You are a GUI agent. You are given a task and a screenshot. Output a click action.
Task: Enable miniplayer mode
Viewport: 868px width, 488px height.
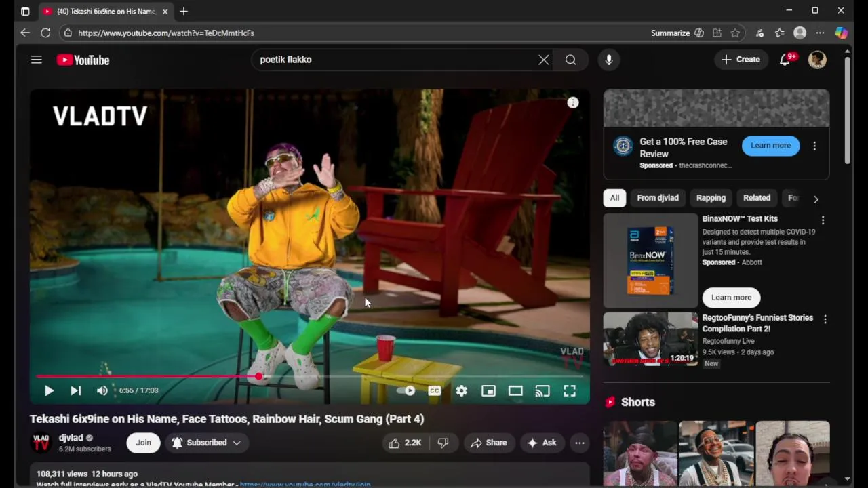click(x=488, y=390)
